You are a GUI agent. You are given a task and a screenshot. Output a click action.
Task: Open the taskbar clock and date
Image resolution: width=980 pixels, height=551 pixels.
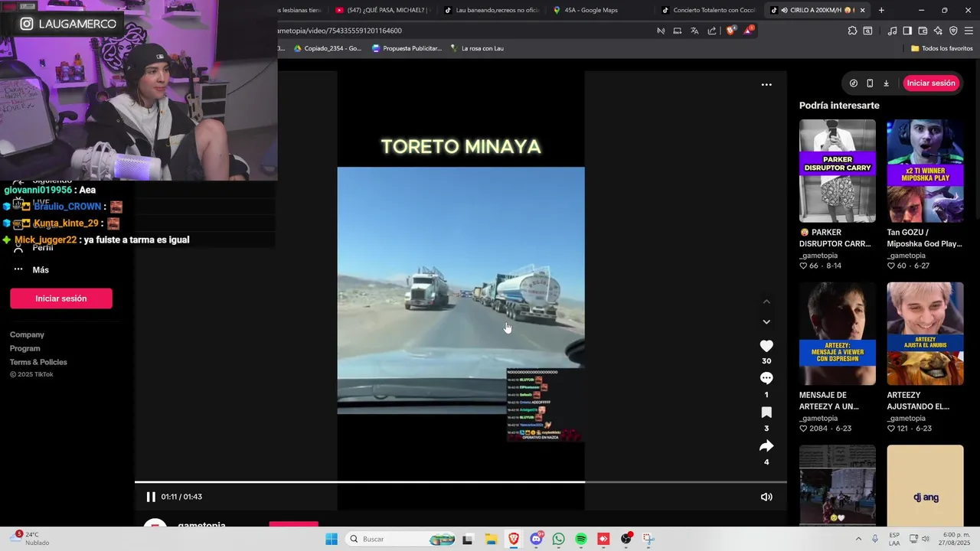click(x=955, y=539)
